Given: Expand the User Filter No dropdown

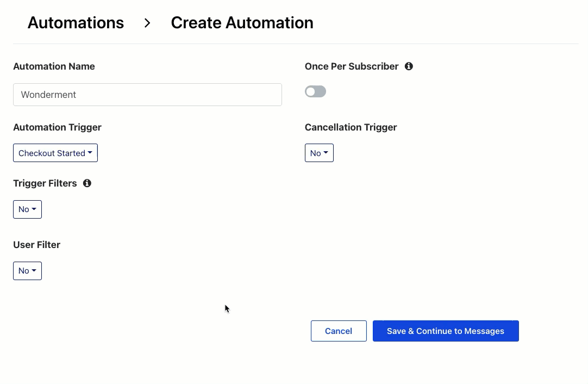Looking at the screenshot, I should [x=27, y=271].
